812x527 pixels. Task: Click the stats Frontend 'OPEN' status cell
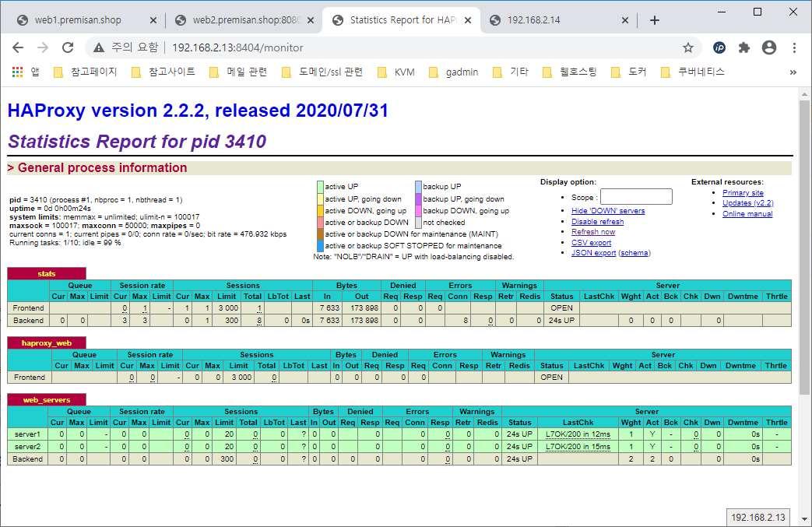(x=561, y=308)
